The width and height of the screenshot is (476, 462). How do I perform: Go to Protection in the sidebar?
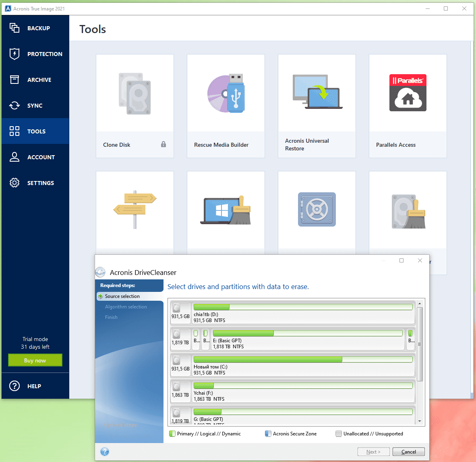tap(35, 54)
